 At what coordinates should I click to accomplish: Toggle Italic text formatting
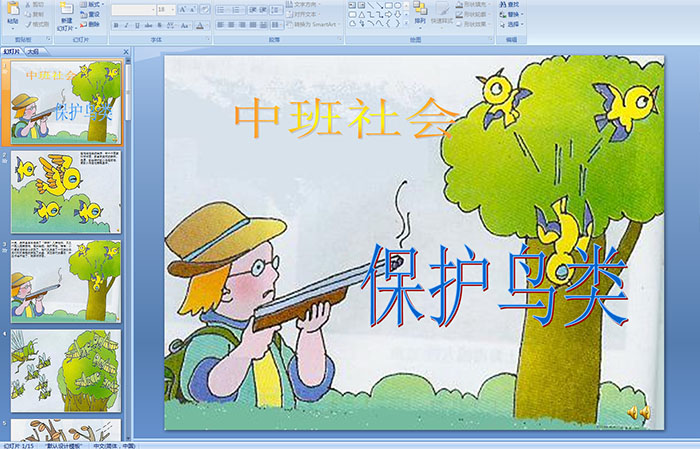(x=126, y=25)
